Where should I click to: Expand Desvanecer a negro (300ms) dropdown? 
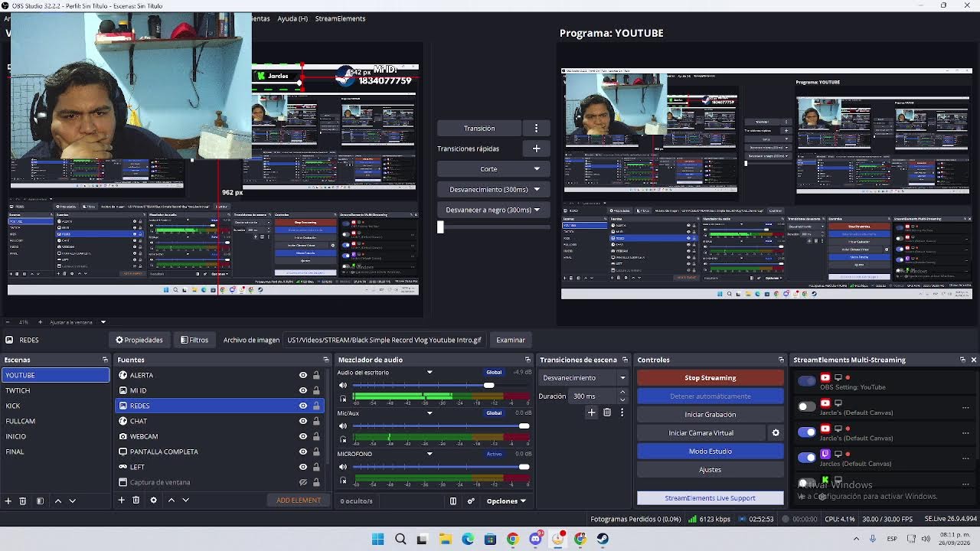(492, 210)
